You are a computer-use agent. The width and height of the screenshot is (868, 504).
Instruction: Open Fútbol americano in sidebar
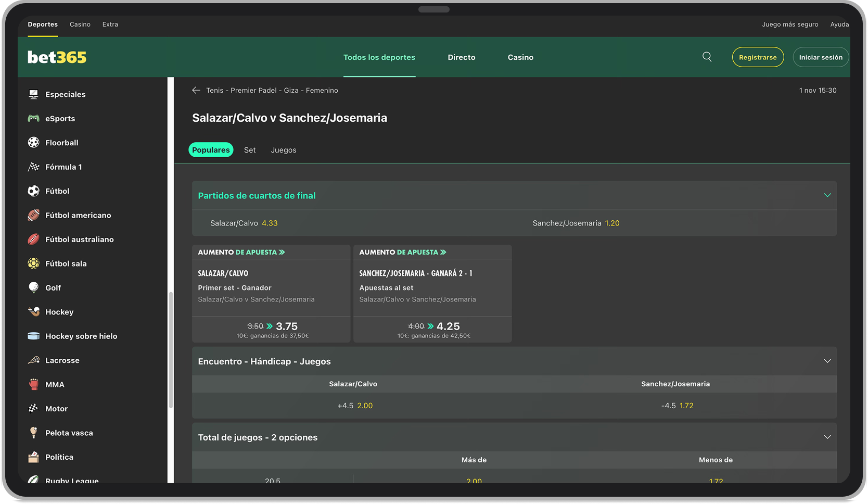(78, 215)
